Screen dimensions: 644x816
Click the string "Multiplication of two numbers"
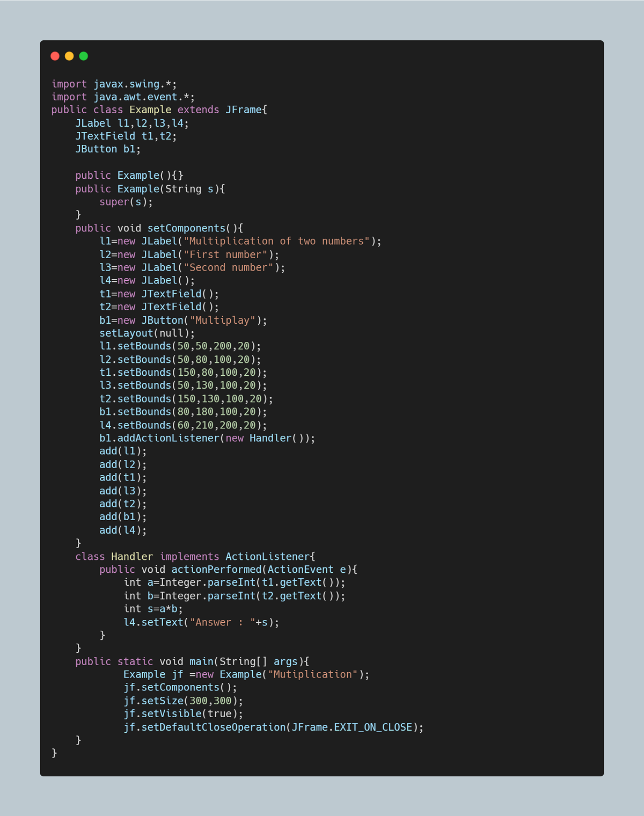point(277,241)
